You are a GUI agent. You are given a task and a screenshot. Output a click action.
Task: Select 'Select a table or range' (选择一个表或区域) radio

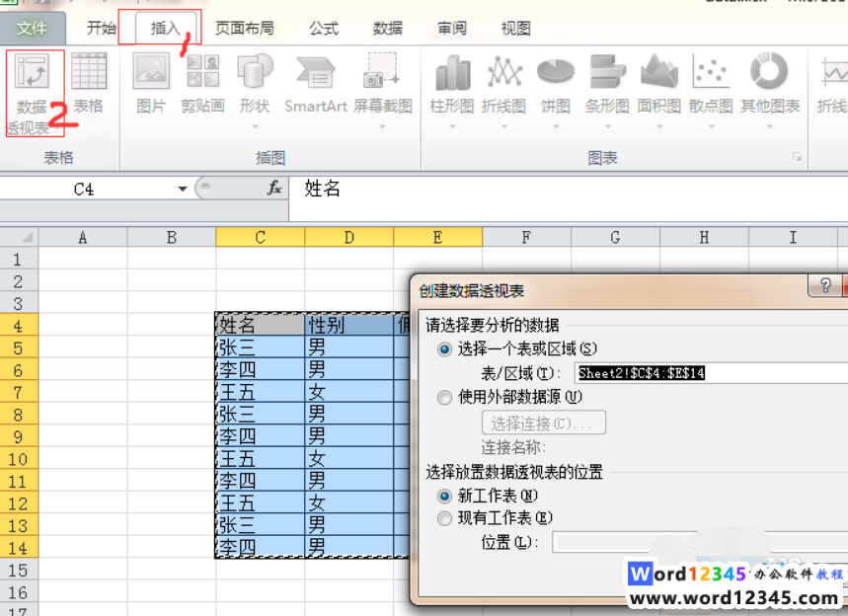tap(444, 349)
